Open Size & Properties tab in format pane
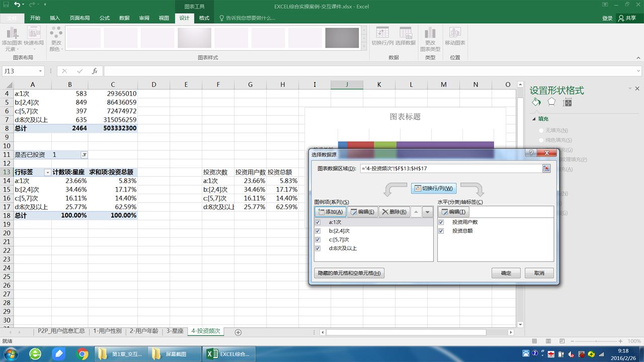644x362 pixels. pos(568,103)
